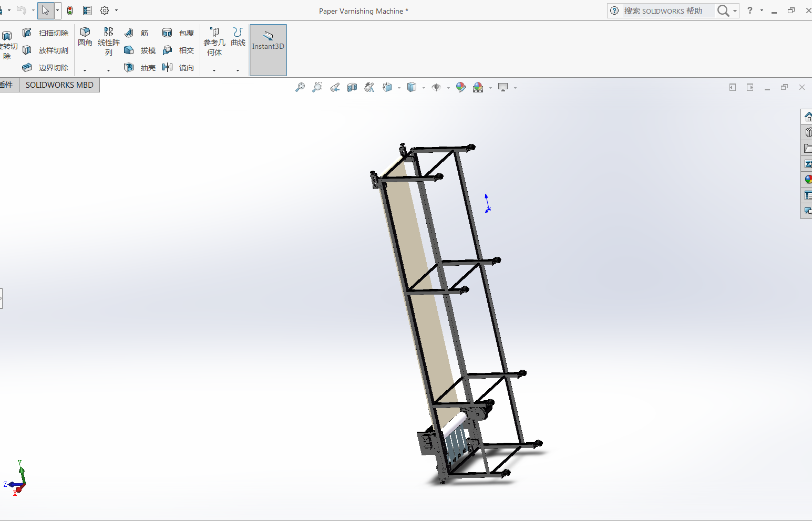Activate the Section View tool
The image size is (812, 521).
[x=352, y=88]
